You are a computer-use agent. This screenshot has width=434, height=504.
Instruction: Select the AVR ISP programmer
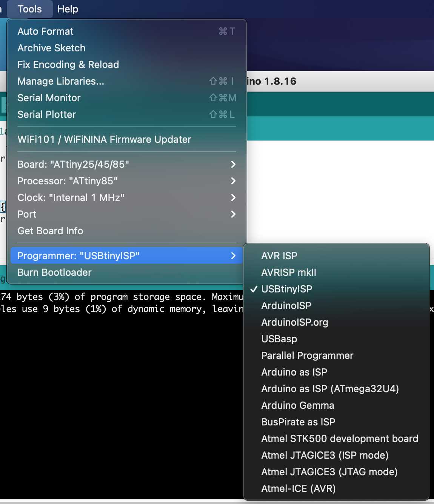pos(336,256)
